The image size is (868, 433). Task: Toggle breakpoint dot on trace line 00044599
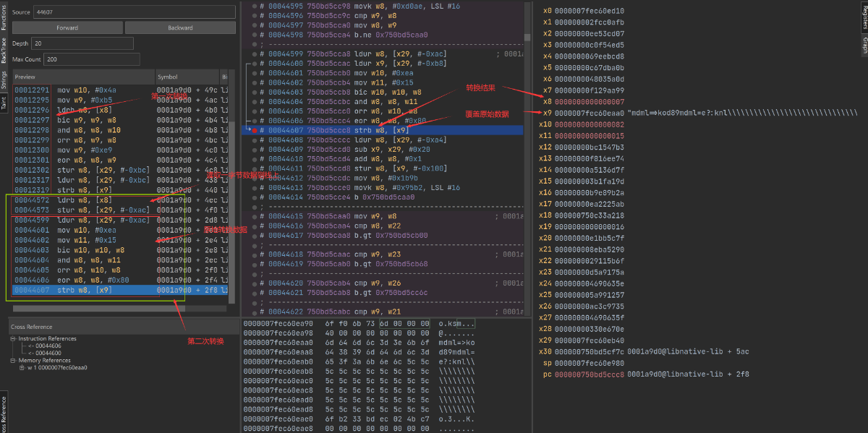pyautogui.click(x=253, y=54)
